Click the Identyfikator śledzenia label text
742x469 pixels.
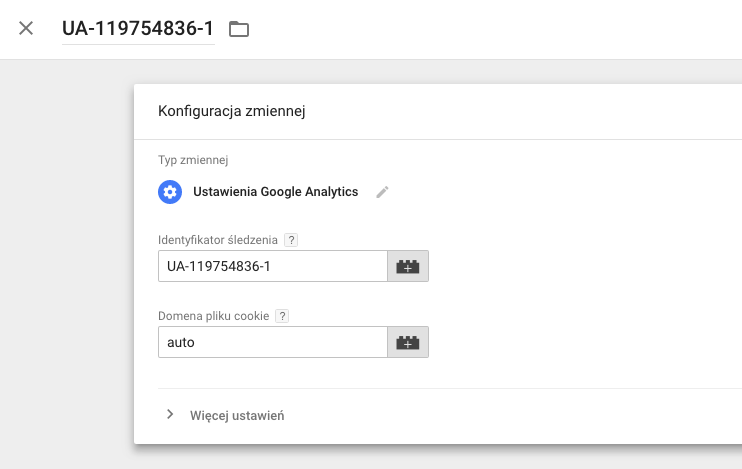coord(218,240)
